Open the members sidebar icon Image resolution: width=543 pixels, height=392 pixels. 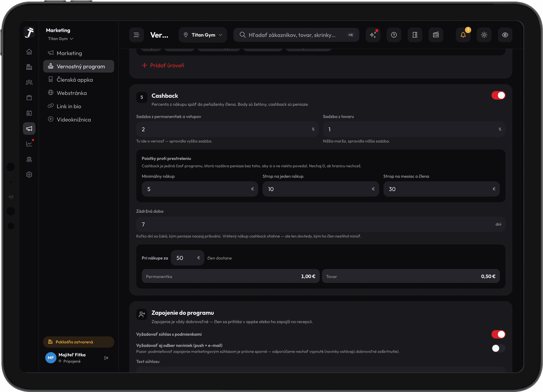tap(29, 82)
